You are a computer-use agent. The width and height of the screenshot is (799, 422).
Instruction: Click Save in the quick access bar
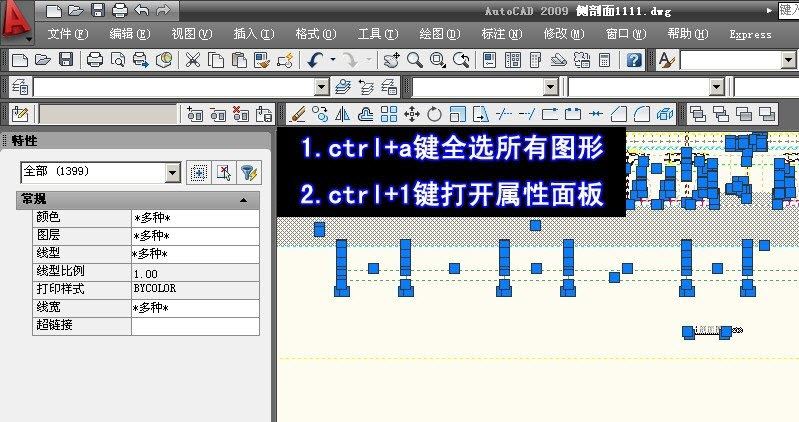pyautogui.click(x=98, y=10)
